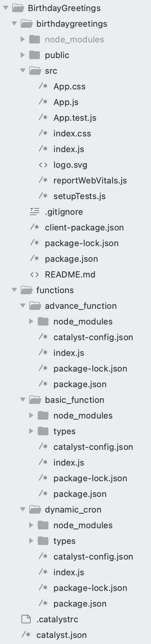Screen dimensions: 151x644
Task: Click the code icon beside App.css
Action: pos(43,86)
